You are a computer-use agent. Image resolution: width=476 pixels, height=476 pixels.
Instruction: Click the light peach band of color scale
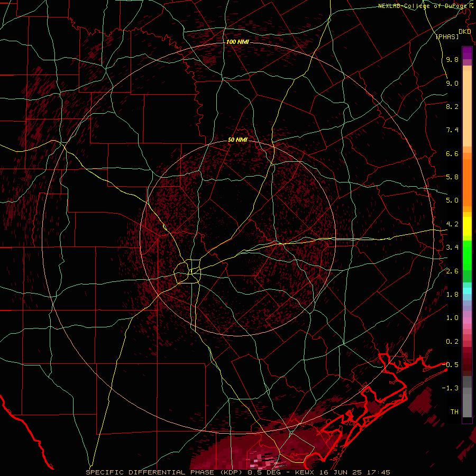[x=467, y=108]
